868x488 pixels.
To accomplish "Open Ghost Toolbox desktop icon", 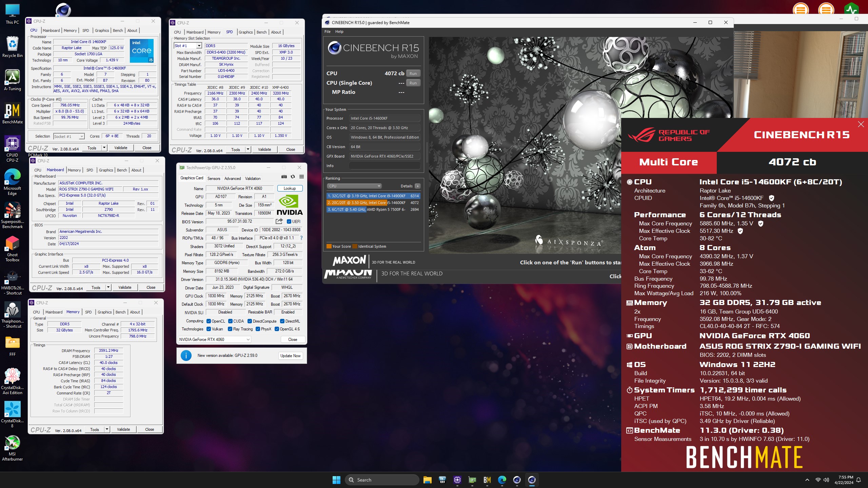I will pyautogui.click(x=12, y=248).
